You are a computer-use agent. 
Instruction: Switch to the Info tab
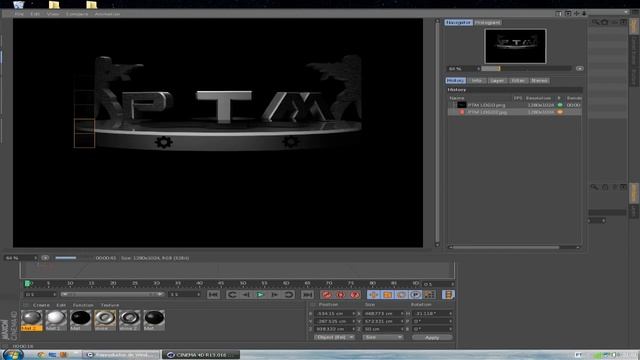pos(476,80)
